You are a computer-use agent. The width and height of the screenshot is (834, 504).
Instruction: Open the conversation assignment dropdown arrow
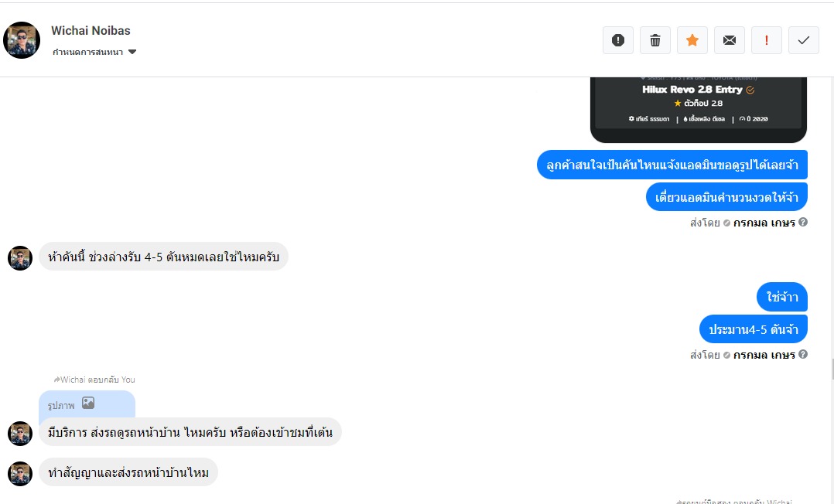[x=132, y=52]
